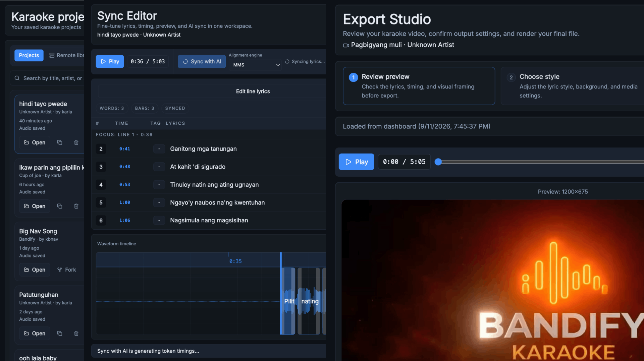Click the 'nating' word block in waveform
The height and width of the screenshot is (361, 644).
(x=309, y=301)
